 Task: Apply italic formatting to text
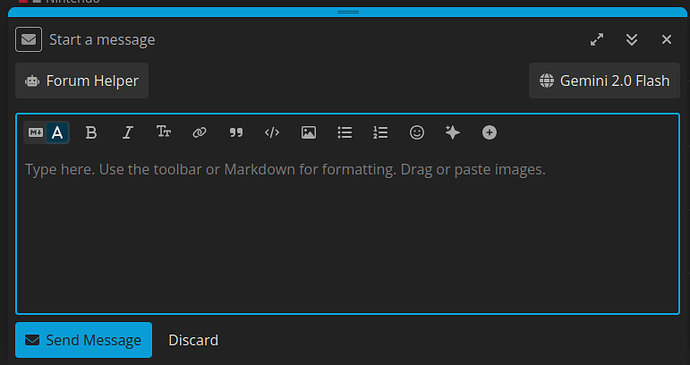(x=128, y=133)
